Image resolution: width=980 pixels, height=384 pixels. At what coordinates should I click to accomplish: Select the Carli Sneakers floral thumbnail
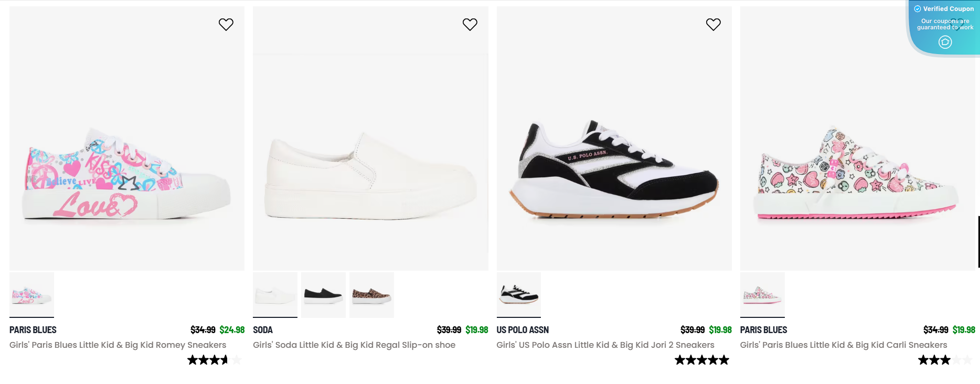[762, 295]
